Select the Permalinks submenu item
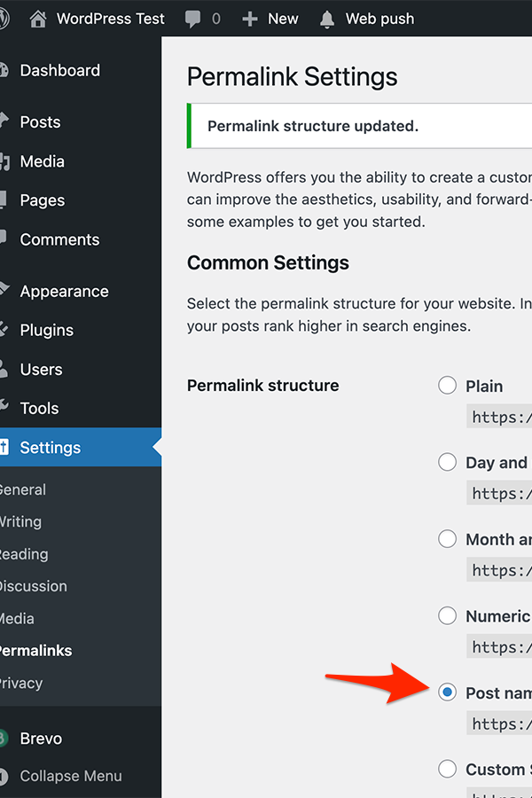 pyautogui.click(x=35, y=650)
